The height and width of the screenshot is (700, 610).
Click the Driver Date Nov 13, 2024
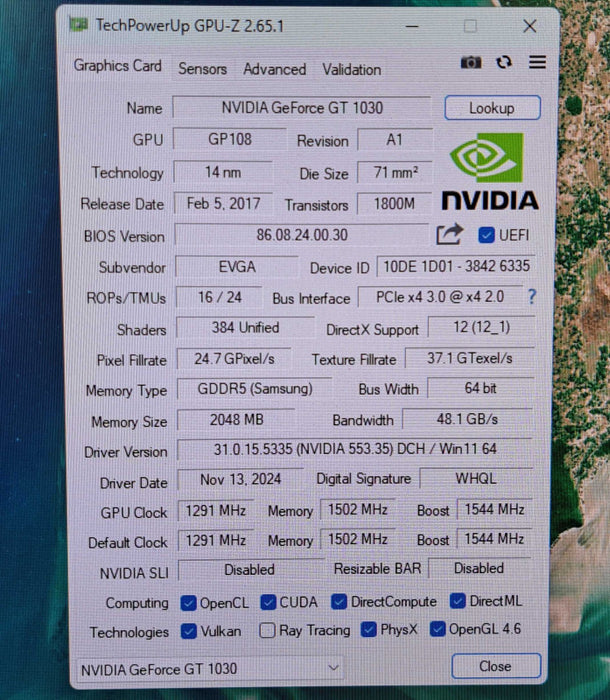pyautogui.click(x=240, y=479)
